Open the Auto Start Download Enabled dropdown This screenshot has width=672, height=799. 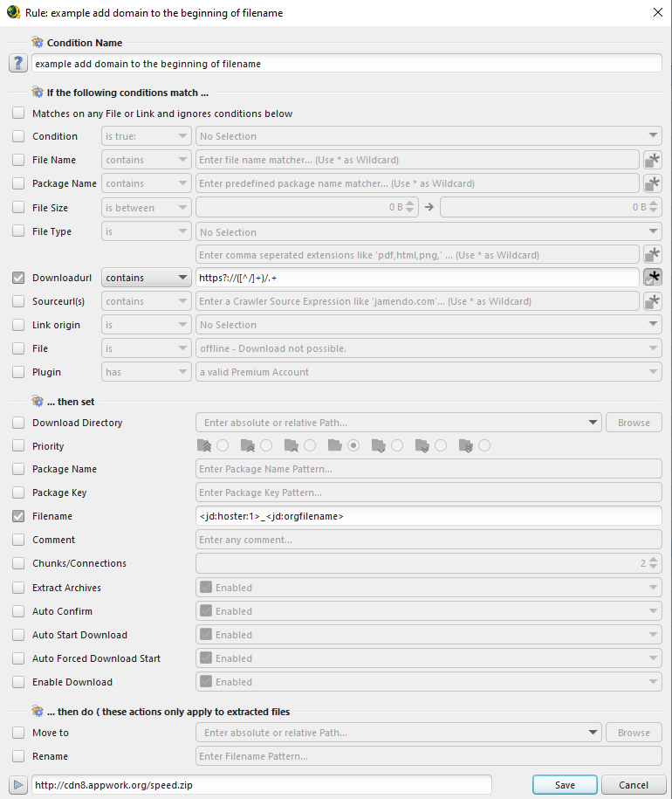429,635
